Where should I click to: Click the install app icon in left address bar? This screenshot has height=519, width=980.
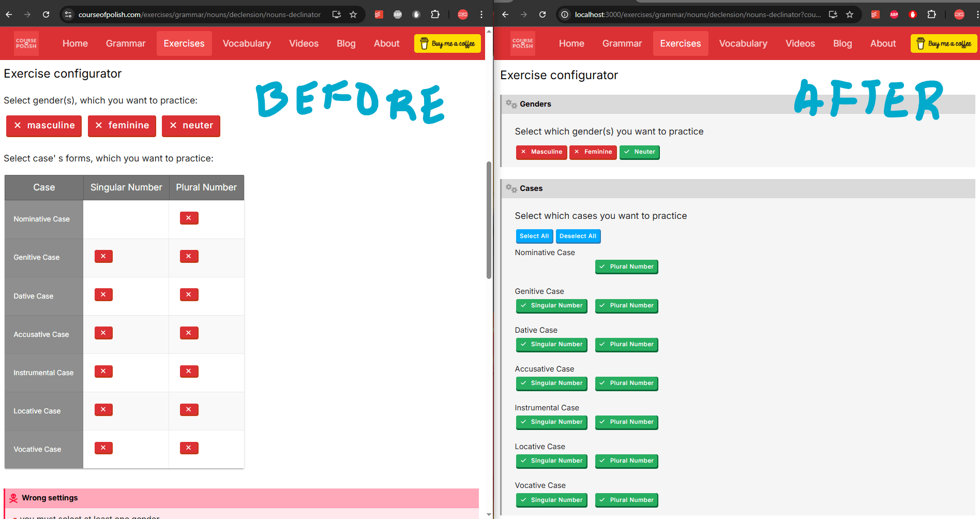click(x=337, y=14)
